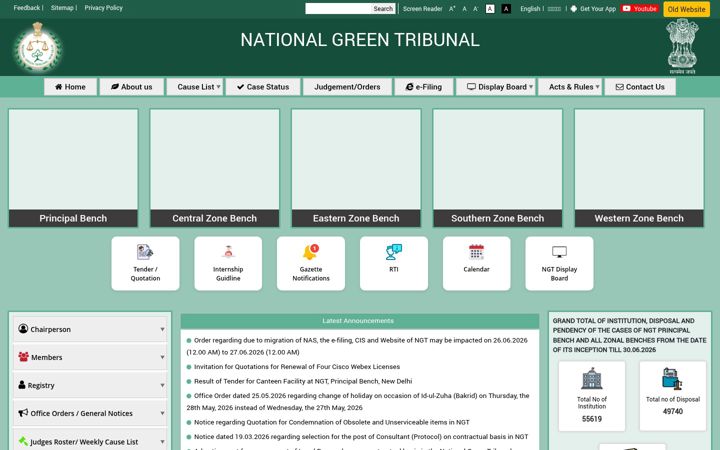Focus the site search input field
720x450 pixels.
[338, 9]
